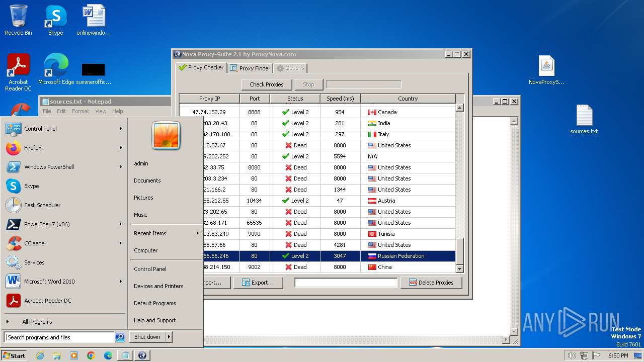Open View menu in Notepad

coord(101,111)
